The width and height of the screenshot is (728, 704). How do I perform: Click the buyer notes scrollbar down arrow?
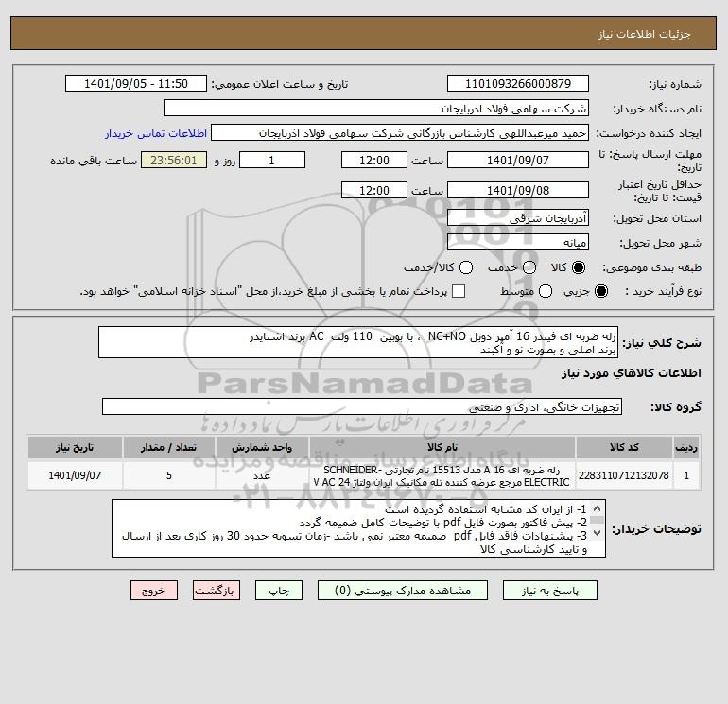pos(598,533)
